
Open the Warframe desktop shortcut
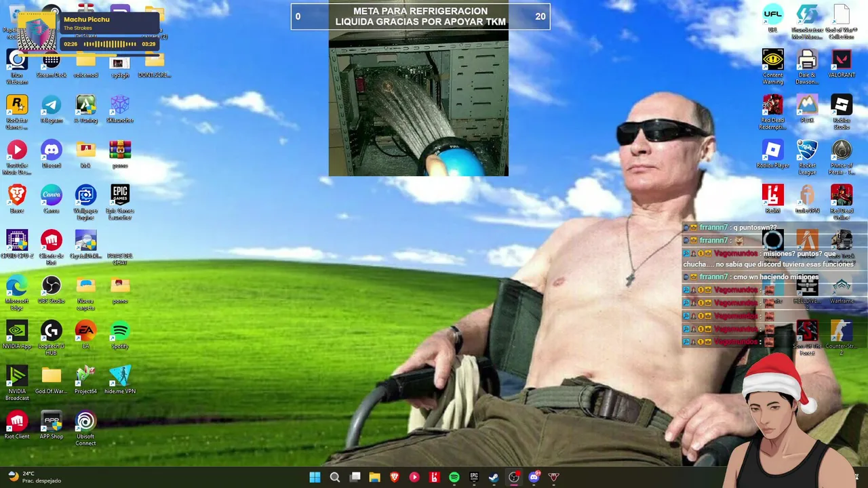pos(842,291)
